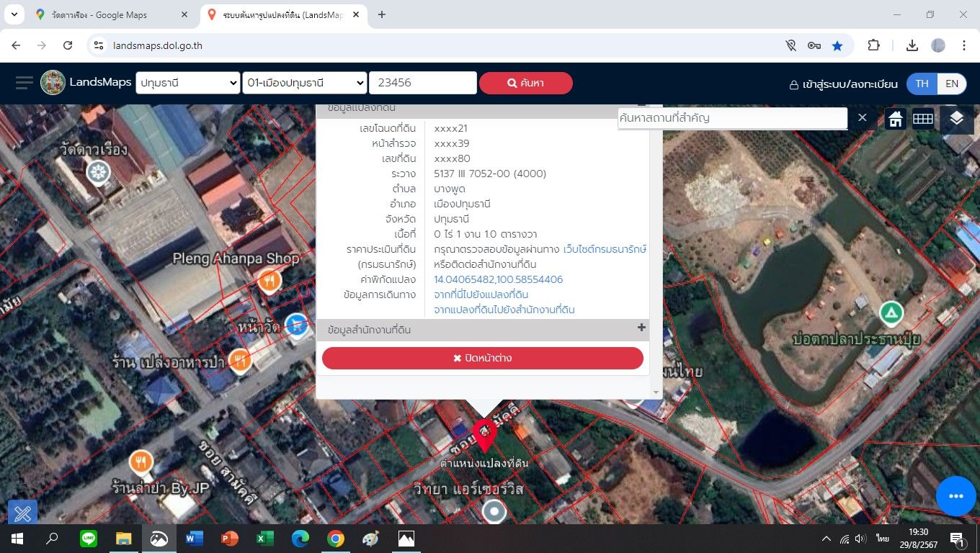Open the map layers icon
The image size is (980, 553).
point(956,119)
